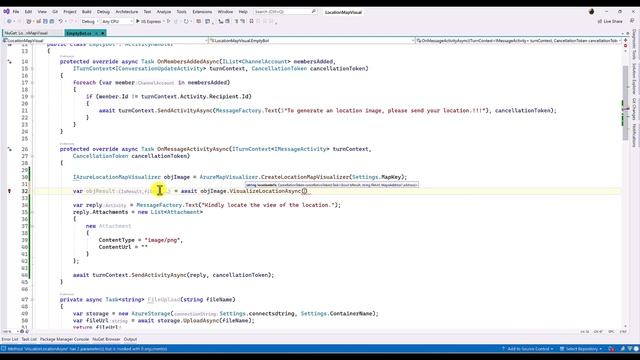Viewport: 640px width, 360px height.
Task: Open the Task List panel tab
Action: pos(29,339)
